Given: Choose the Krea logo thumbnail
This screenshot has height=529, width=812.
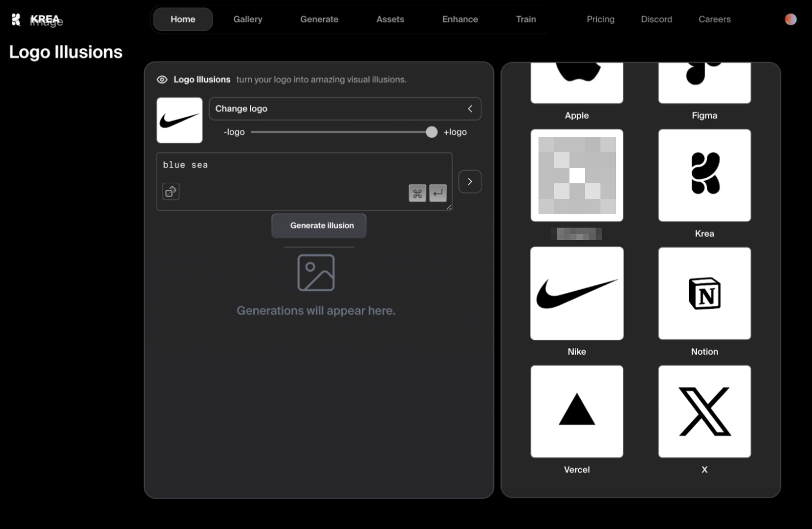Looking at the screenshot, I should 705,175.
